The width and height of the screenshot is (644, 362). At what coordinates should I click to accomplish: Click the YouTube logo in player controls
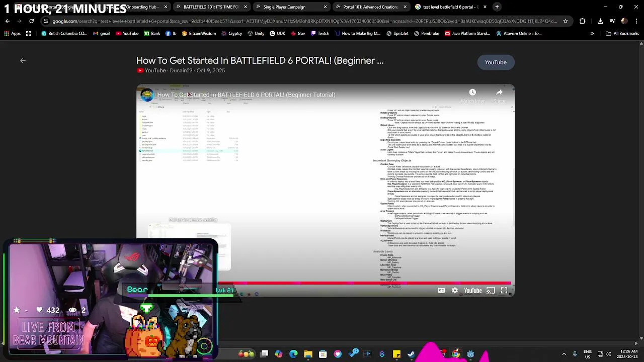(x=472, y=290)
